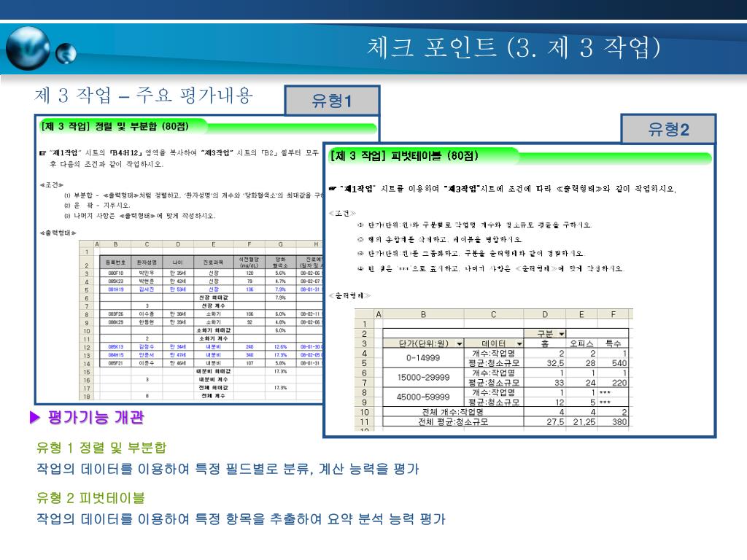Click the 환자성명 header cell in subtotal sheet
The width and height of the screenshot is (747, 560).
(147, 262)
